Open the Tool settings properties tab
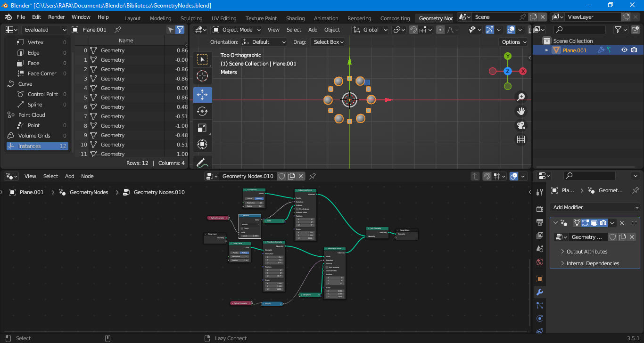The width and height of the screenshot is (644, 343). [540, 192]
